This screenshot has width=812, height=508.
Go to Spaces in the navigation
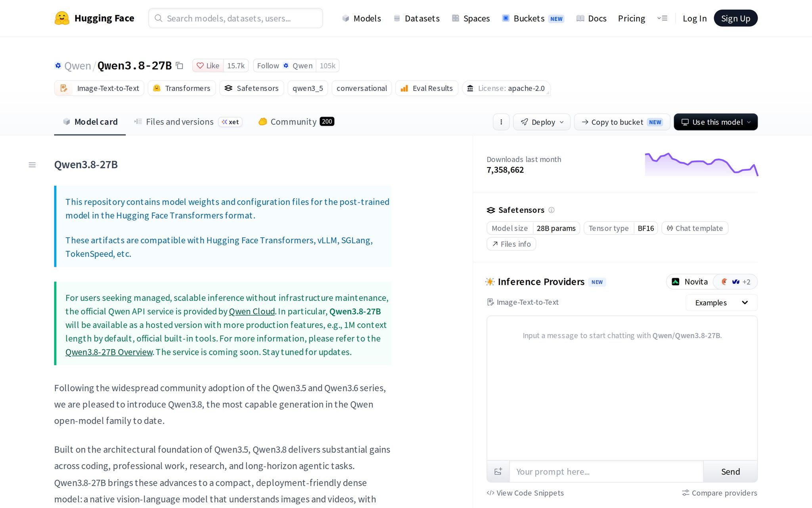471,18
